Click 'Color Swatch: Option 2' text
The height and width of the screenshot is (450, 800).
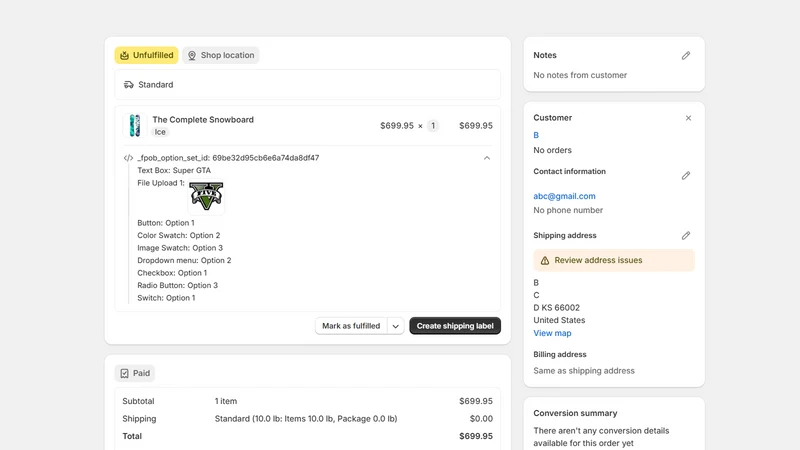[179, 235]
